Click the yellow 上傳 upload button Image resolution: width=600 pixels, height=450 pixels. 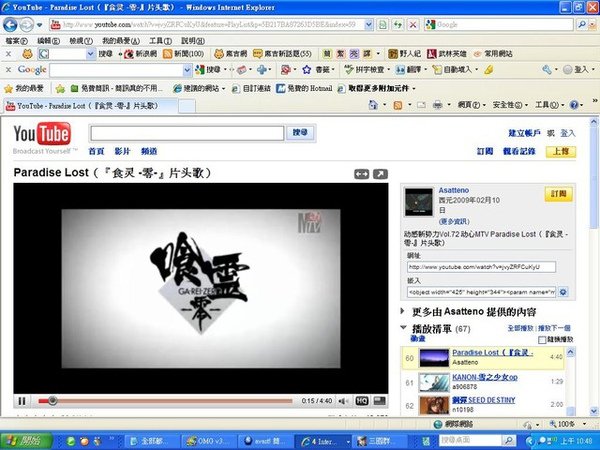point(561,152)
